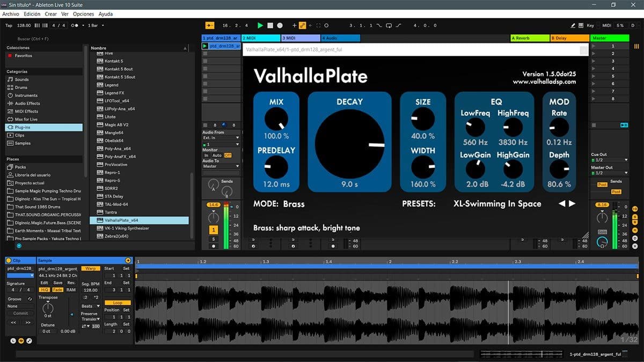This screenshot has height=362, width=644.
Task: Open the clip color dropdown
Action: [x=20, y=275]
